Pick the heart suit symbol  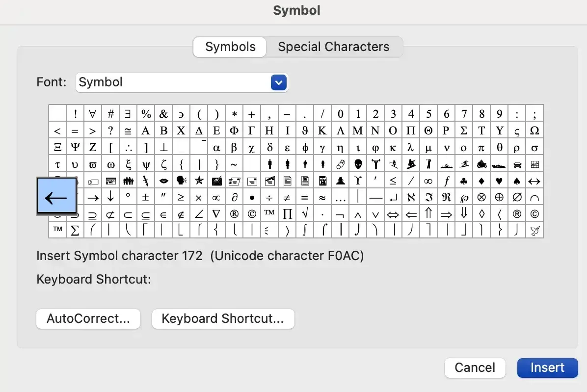click(x=499, y=181)
